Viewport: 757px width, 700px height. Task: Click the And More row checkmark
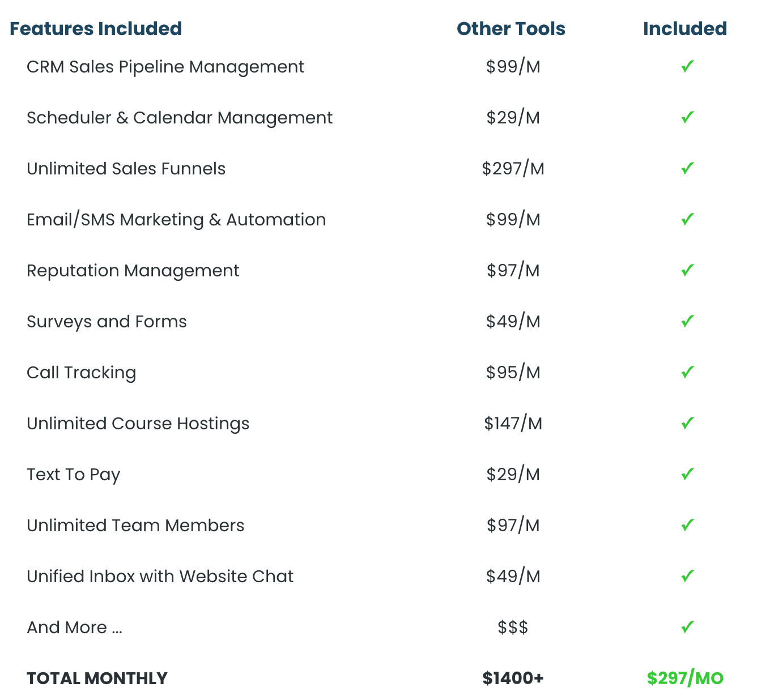(687, 628)
